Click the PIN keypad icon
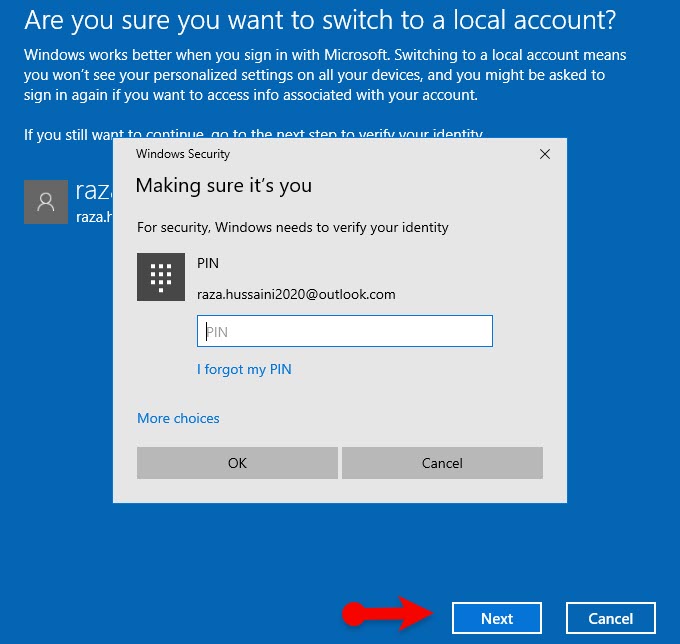 click(x=161, y=277)
